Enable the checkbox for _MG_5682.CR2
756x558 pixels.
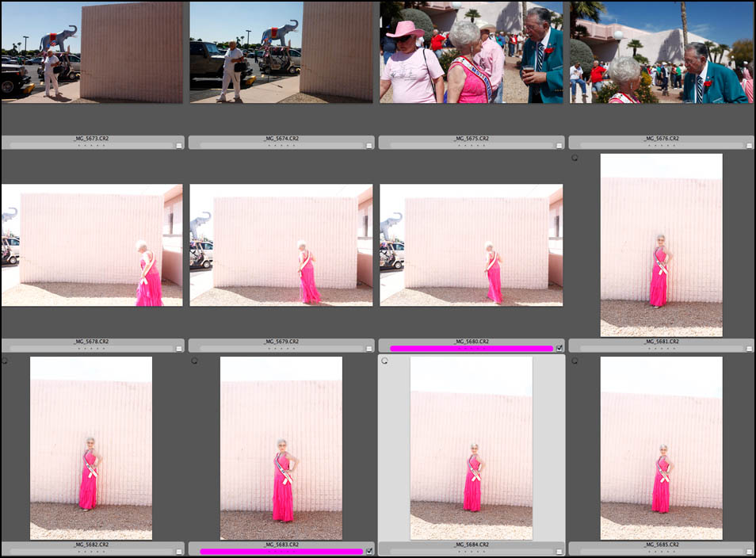[179, 551]
